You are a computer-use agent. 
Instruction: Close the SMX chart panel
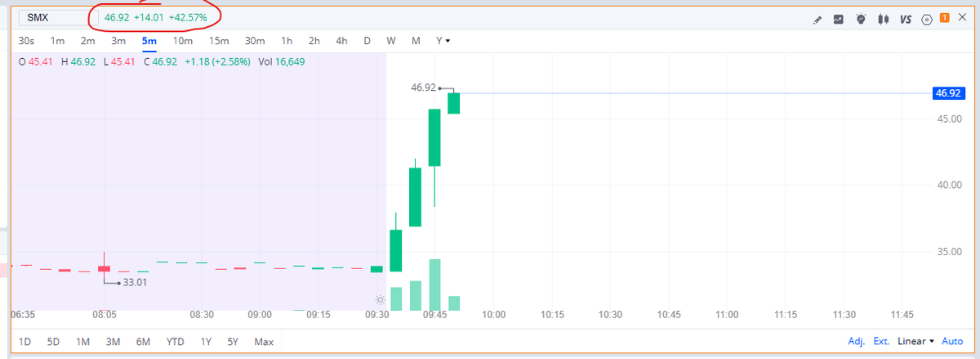point(963,18)
